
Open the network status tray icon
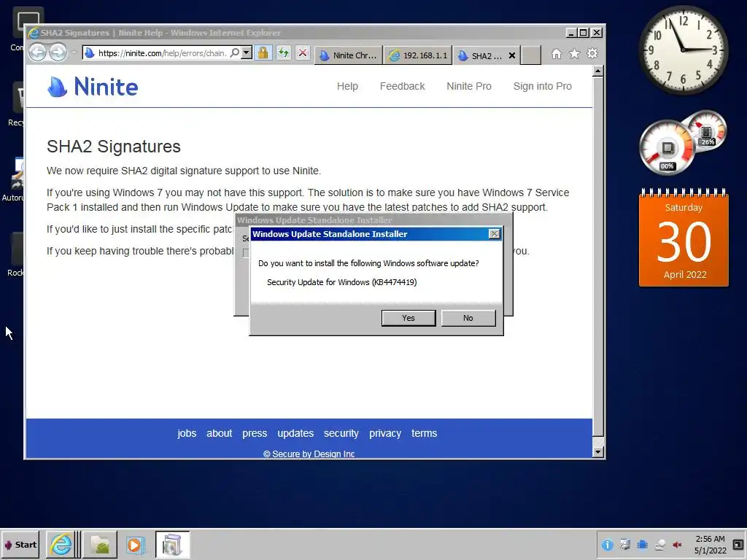pos(659,545)
